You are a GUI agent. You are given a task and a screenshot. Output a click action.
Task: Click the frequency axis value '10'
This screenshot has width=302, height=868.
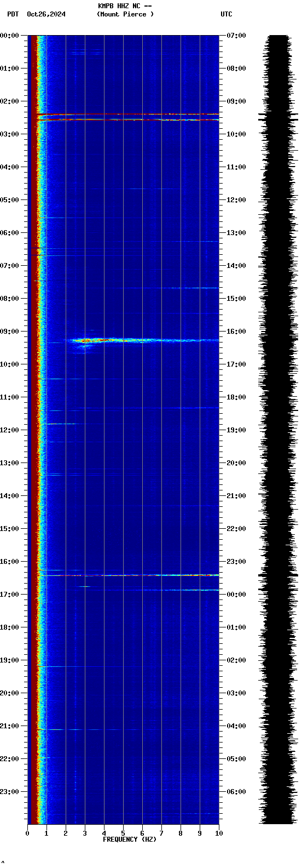tap(219, 833)
